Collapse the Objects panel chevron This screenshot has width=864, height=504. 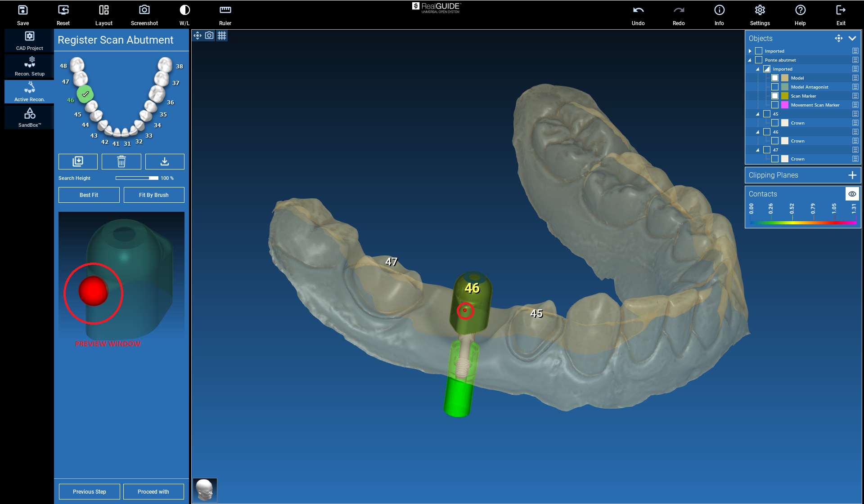[852, 38]
